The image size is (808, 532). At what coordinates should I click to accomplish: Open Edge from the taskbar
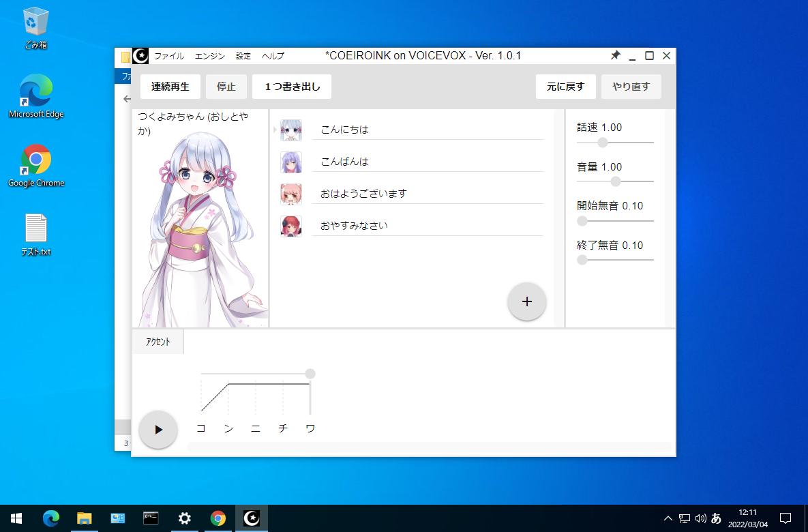coord(50,518)
